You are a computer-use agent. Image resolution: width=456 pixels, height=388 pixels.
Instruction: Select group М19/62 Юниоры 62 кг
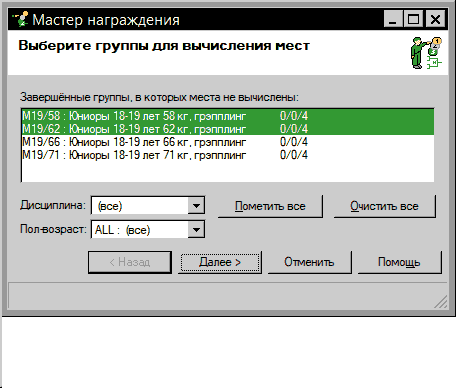(x=228, y=129)
